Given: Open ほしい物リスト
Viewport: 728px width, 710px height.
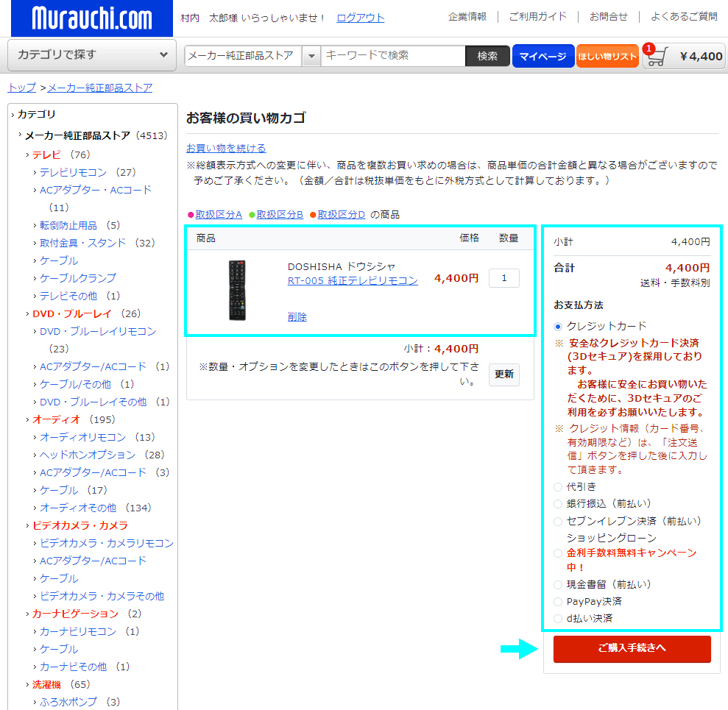Looking at the screenshot, I should 607,56.
